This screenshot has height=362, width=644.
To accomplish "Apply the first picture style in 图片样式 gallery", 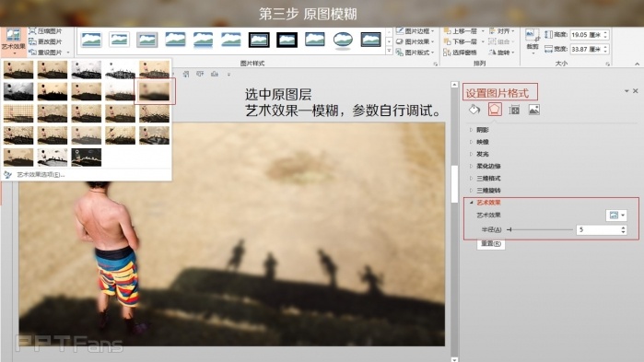I will click(x=91, y=40).
